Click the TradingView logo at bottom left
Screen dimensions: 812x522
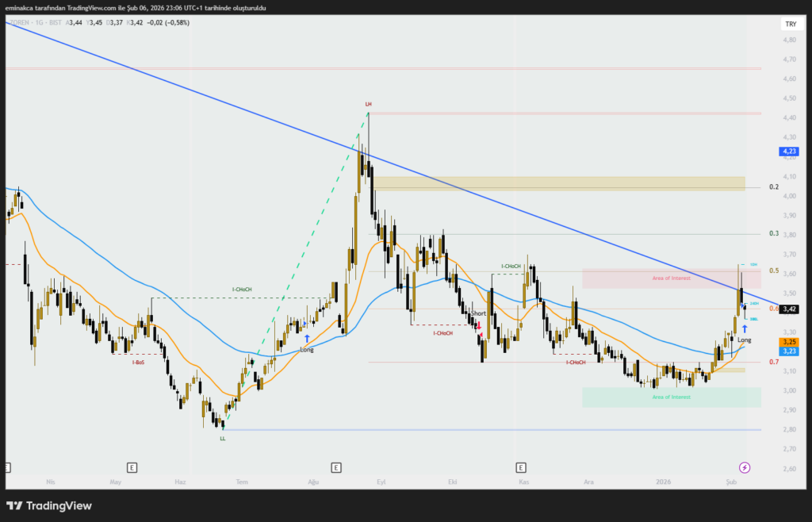tap(49, 505)
